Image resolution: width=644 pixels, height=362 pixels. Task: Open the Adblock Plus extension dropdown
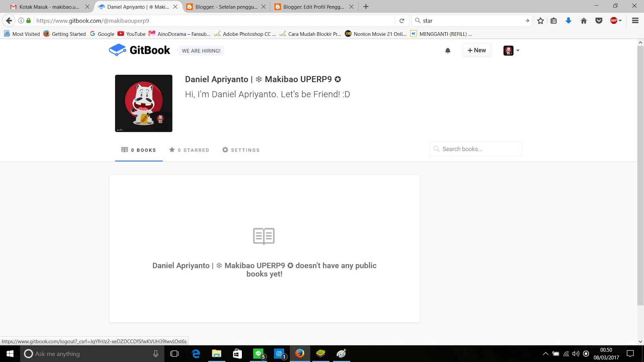616,21
